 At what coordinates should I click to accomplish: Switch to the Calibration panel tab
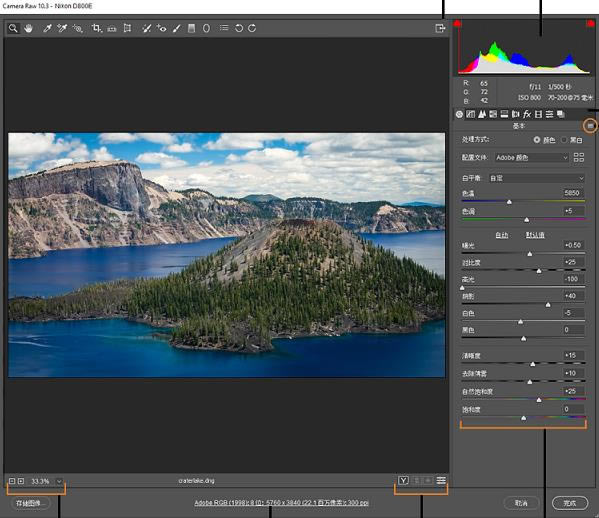[538, 114]
